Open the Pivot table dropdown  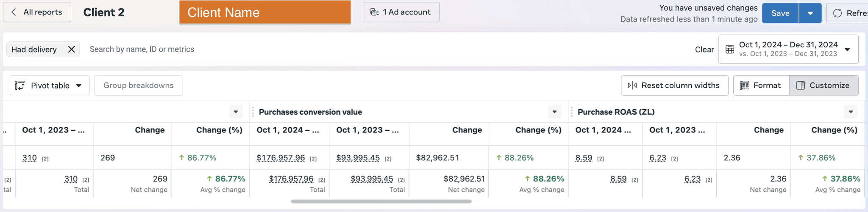[50, 85]
